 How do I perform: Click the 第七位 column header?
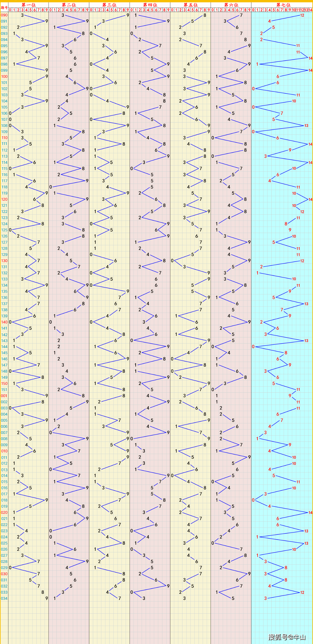tap(283, 5)
